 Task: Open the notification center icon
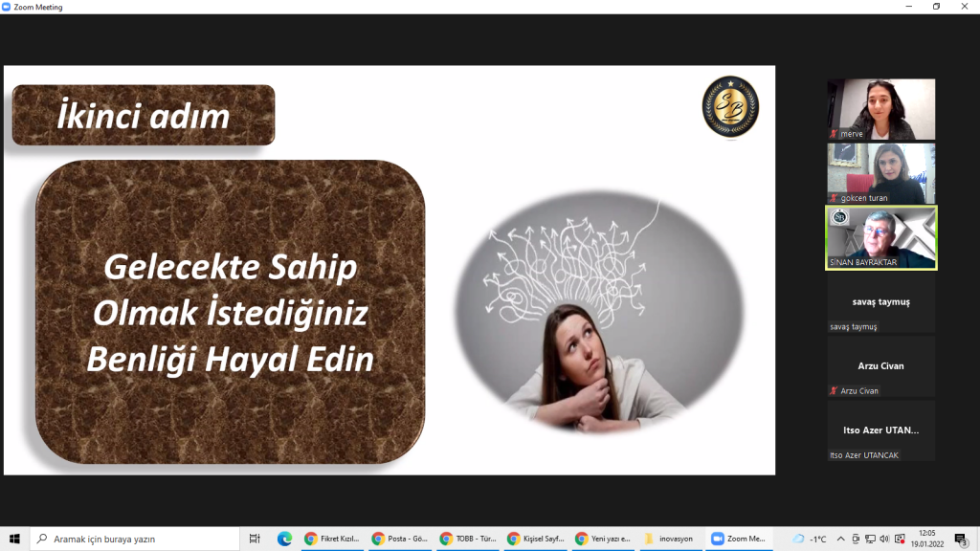[x=960, y=540]
